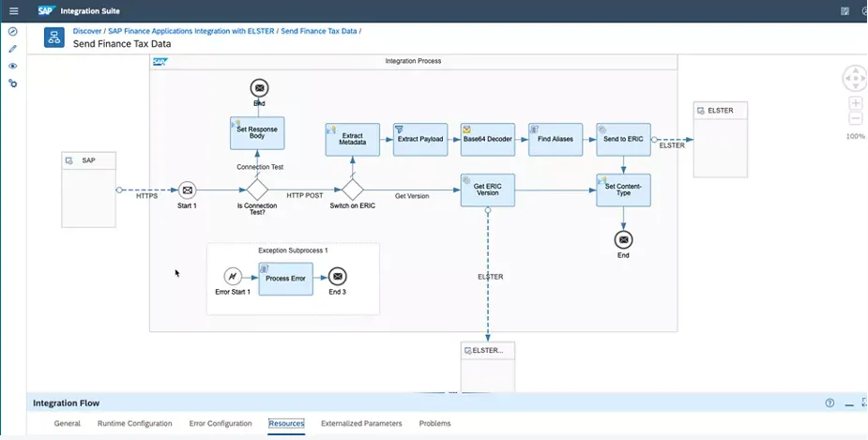Viewport: 868px width, 440px height.
Task: Switch to the Externalized Parameters tab
Action: coord(361,424)
